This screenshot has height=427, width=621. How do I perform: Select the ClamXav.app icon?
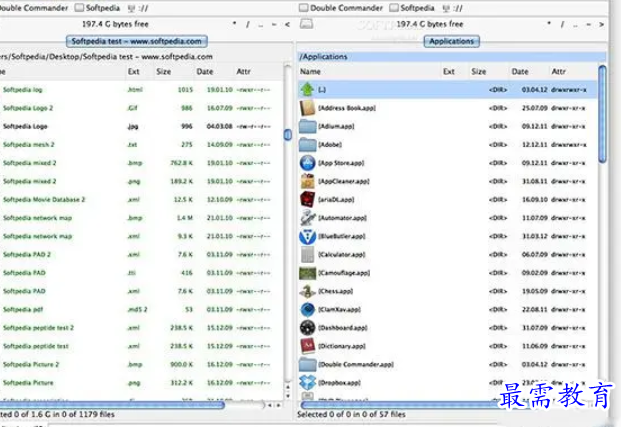[307, 309]
